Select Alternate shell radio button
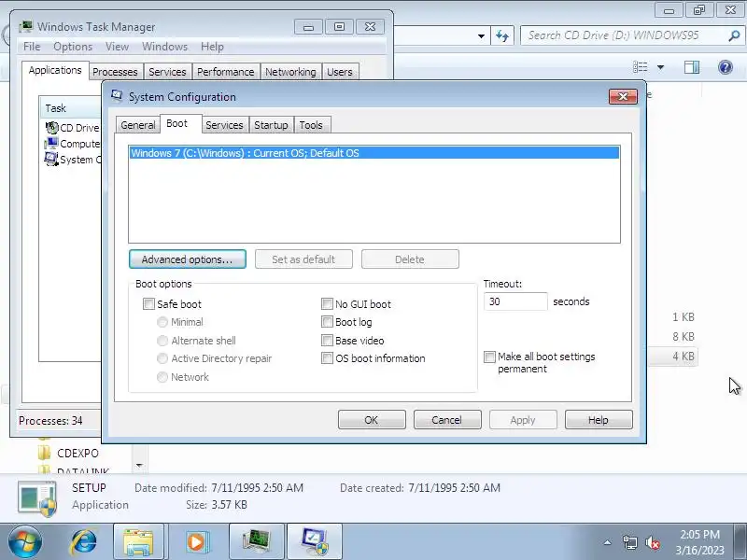The image size is (747, 560). point(162,341)
